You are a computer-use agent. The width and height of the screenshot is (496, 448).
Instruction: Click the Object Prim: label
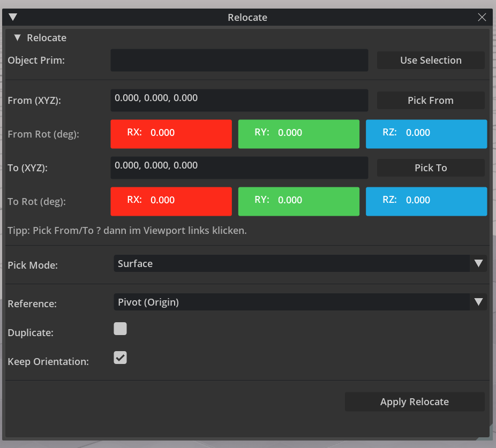pos(36,60)
